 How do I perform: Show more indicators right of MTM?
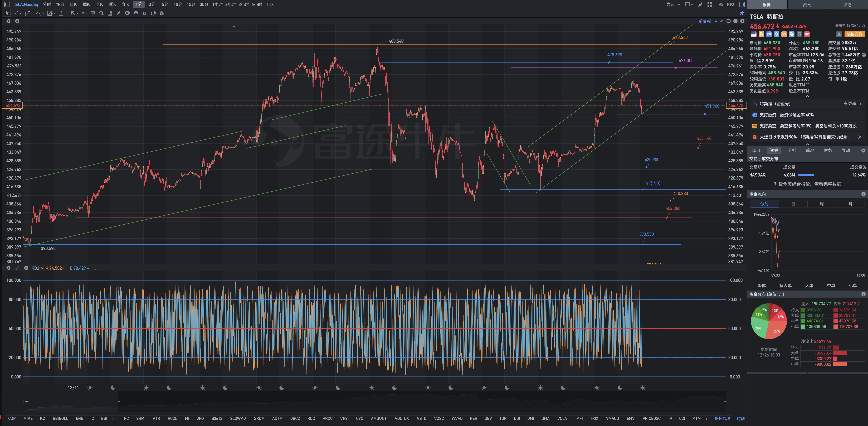coord(706,419)
